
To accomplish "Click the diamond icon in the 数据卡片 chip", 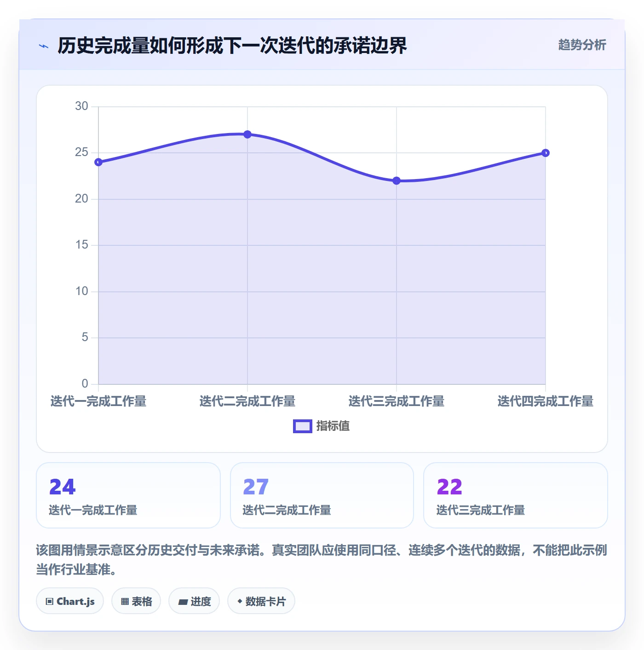I will point(240,601).
